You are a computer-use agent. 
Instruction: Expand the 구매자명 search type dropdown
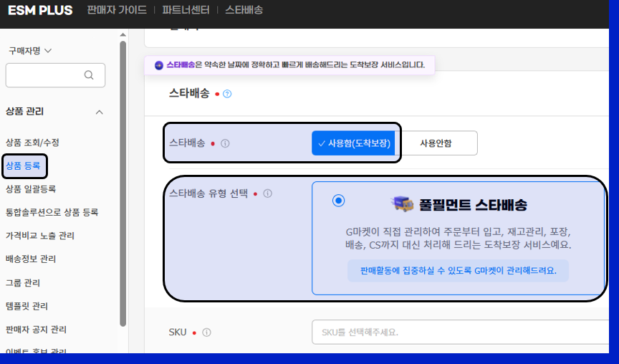[x=30, y=51]
